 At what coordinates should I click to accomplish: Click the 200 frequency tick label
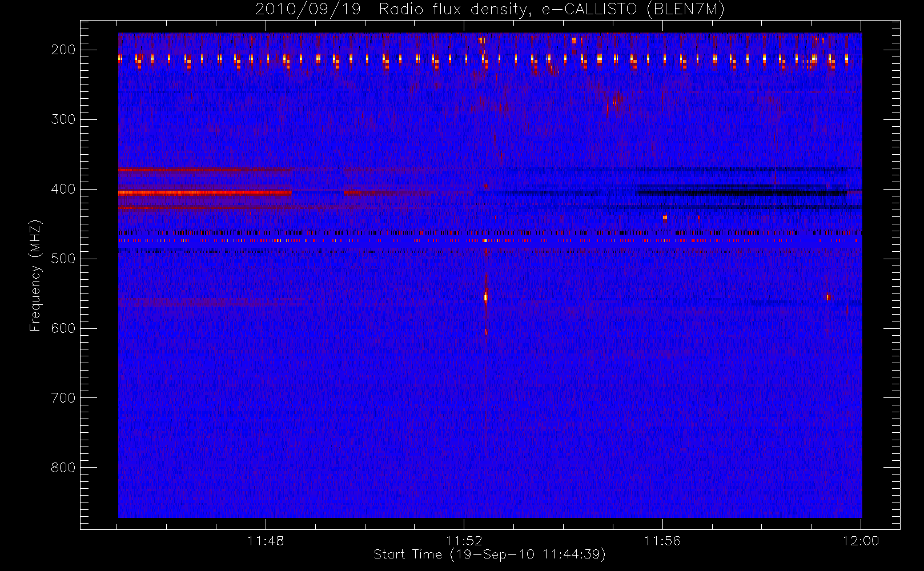point(63,50)
